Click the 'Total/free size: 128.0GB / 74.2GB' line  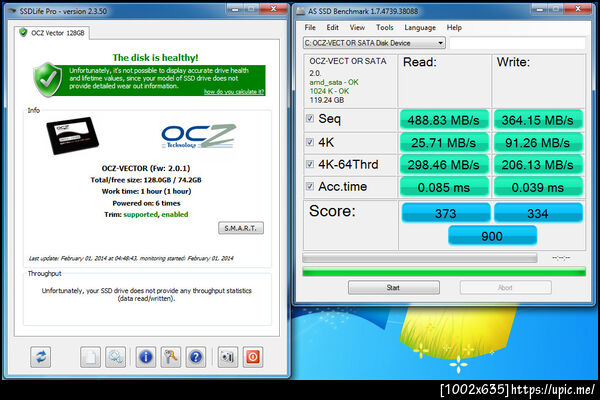(x=146, y=180)
